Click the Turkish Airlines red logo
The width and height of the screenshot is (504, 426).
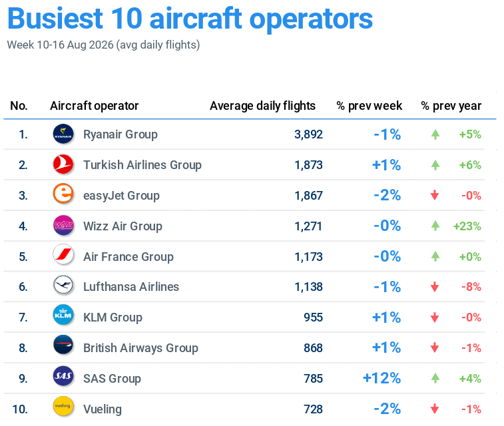(63, 164)
